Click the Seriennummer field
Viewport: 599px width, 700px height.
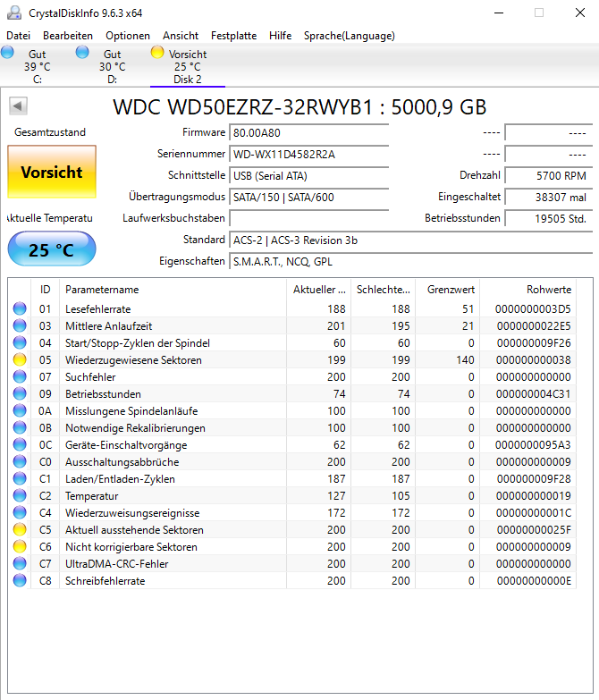point(308,154)
